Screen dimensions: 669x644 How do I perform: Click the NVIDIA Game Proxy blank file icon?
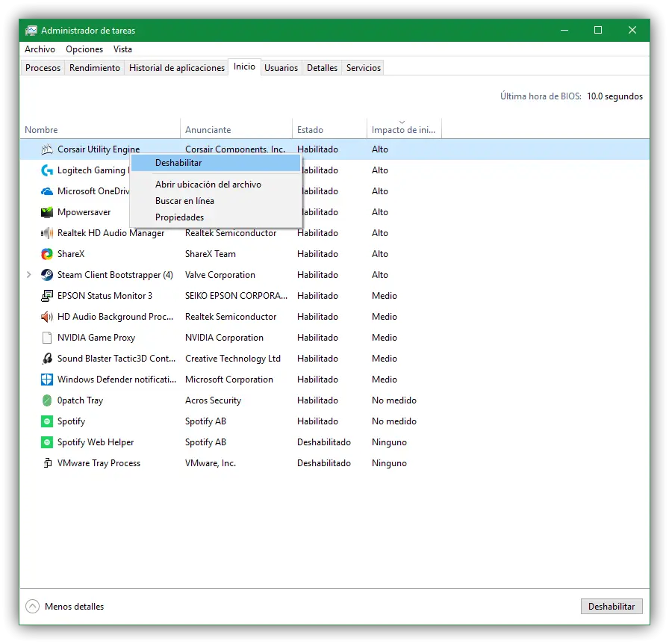pyautogui.click(x=47, y=338)
